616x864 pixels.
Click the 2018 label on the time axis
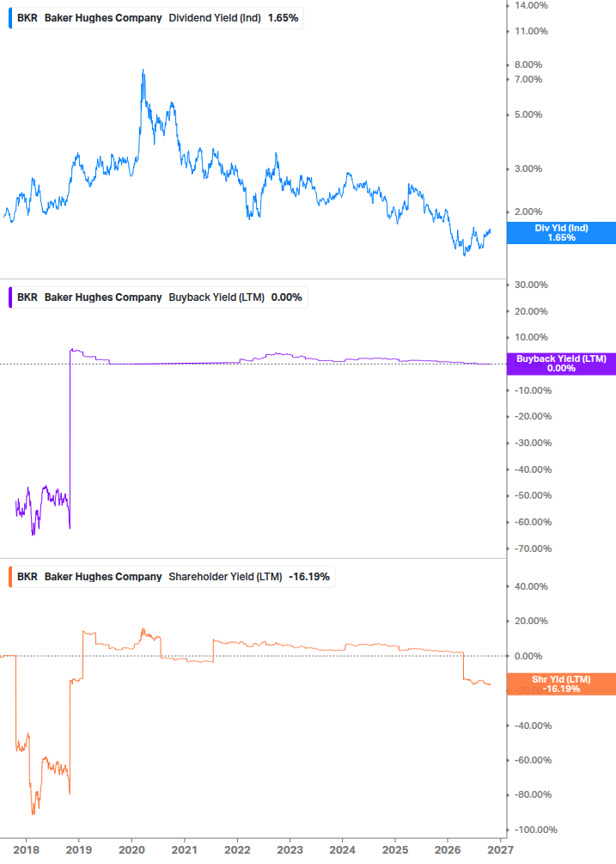tap(27, 849)
